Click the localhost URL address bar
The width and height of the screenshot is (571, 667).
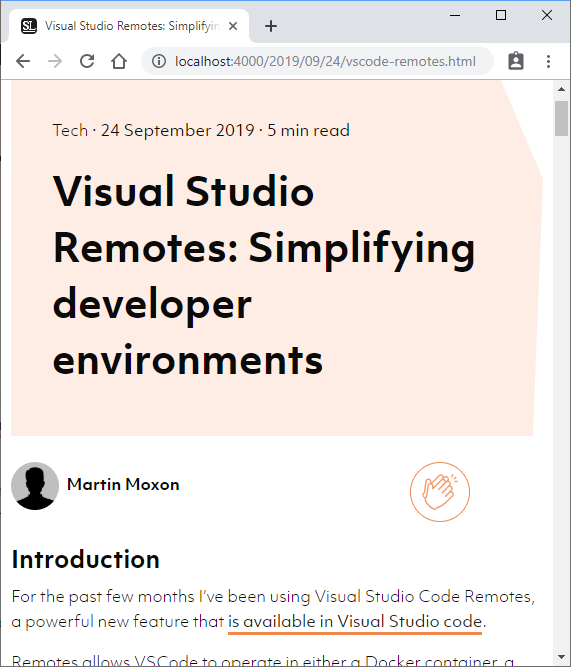325,61
